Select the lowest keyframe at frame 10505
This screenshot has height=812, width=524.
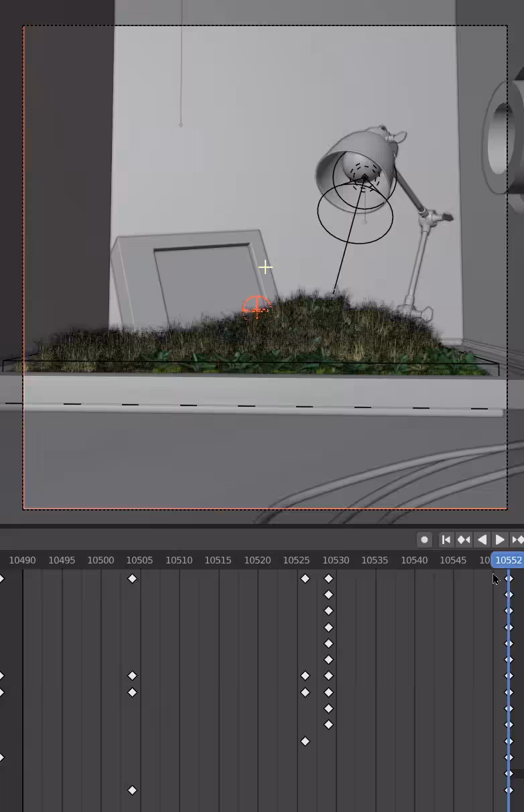click(132, 790)
